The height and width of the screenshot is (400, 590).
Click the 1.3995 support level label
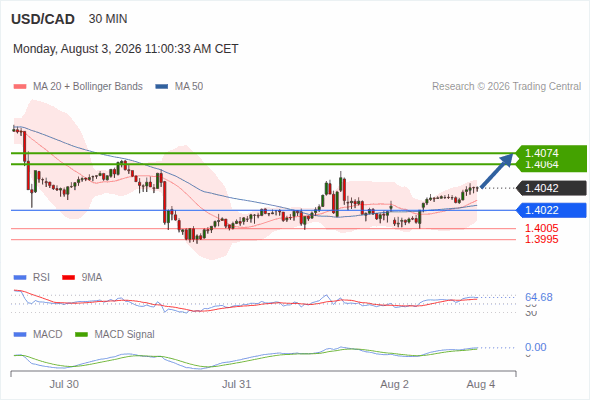coord(541,240)
